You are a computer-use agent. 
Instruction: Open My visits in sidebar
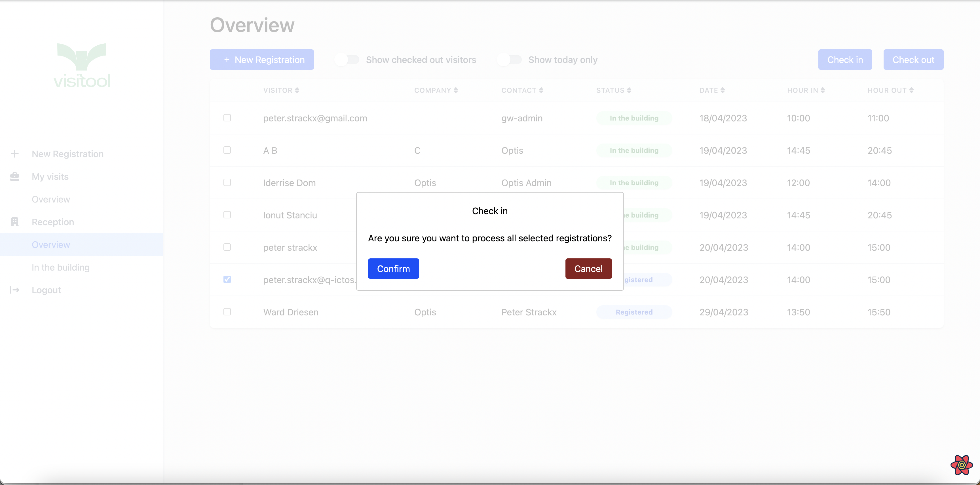click(50, 176)
